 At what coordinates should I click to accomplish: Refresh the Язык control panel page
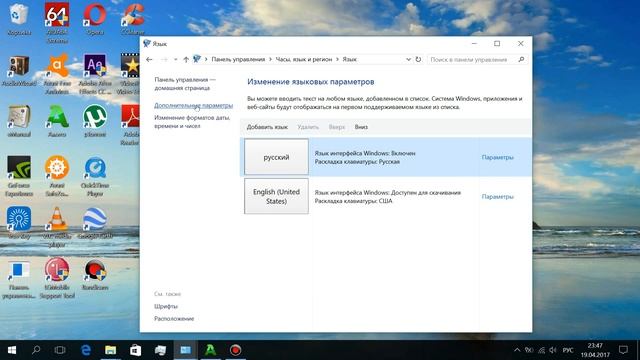[x=418, y=59]
